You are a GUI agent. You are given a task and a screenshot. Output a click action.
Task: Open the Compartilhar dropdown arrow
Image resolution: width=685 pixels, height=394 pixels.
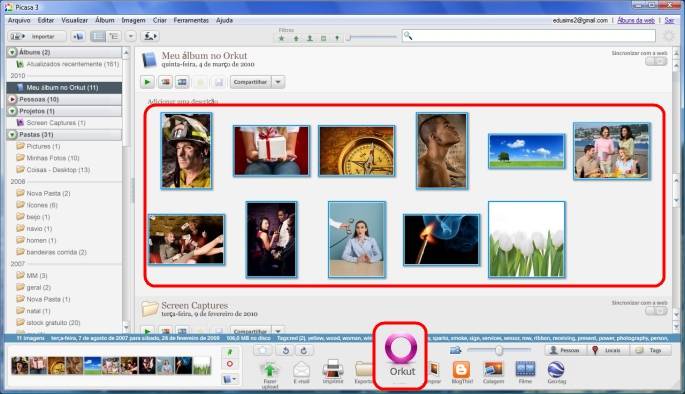click(278, 82)
